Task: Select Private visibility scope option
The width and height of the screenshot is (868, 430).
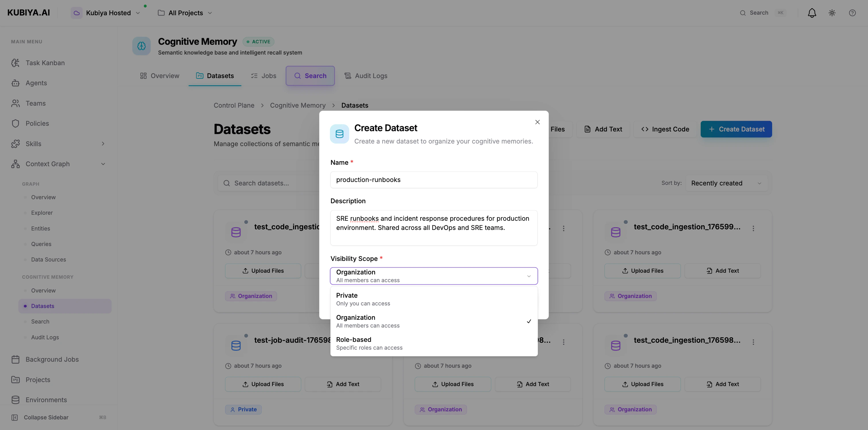Action: point(434,299)
